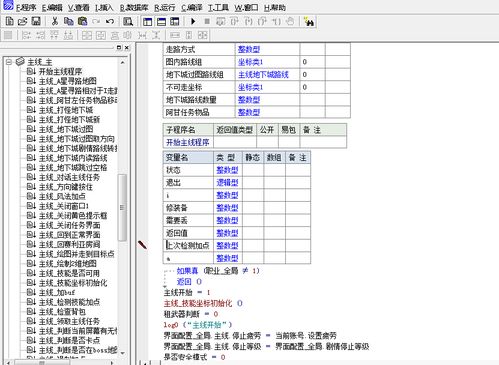
Task: Open the W.窗口 menu
Action: [246, 8]
